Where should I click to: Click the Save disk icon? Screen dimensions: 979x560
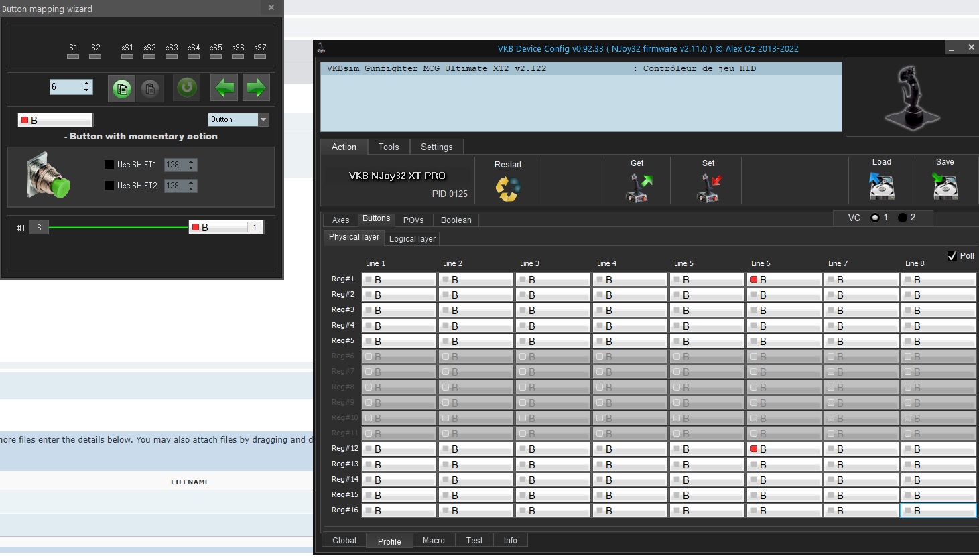(x=945, y=186)
